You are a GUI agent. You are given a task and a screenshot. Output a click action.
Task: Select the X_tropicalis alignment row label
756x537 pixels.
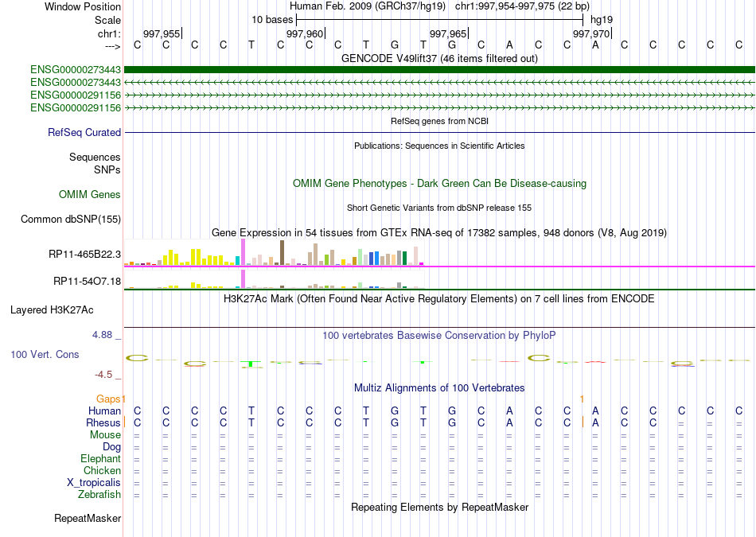coord(94,483)
